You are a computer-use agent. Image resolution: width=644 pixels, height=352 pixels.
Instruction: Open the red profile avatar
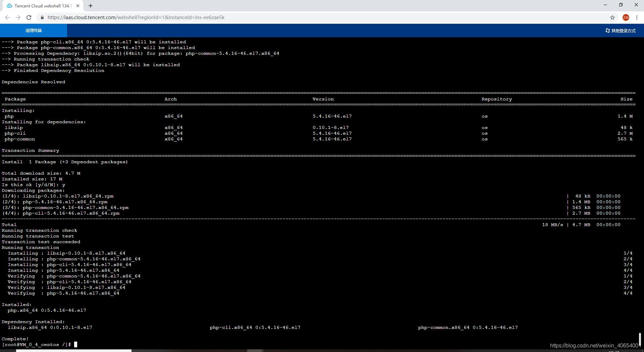pos(626,17)
